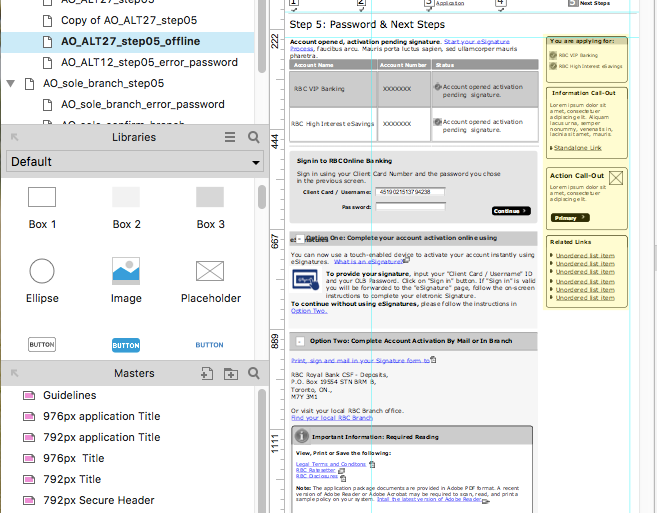Pick the Image widget

(126, 281)
